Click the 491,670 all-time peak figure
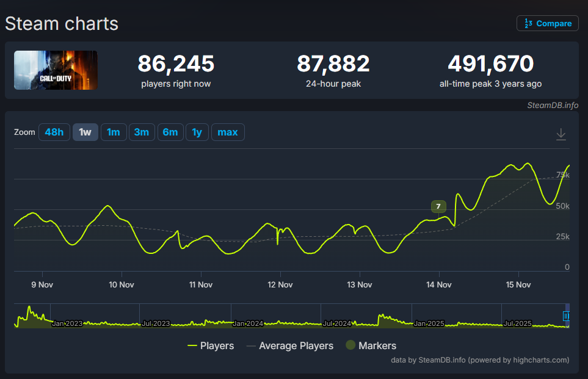The height and width of the screenshot is (379, 588). pyautogui.click(x=490, y=63)
